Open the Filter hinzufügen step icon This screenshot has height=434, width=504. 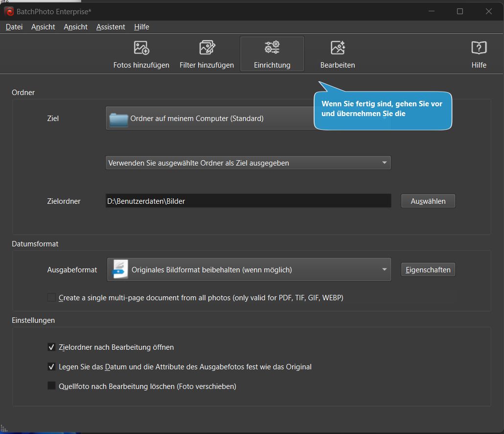207,48
